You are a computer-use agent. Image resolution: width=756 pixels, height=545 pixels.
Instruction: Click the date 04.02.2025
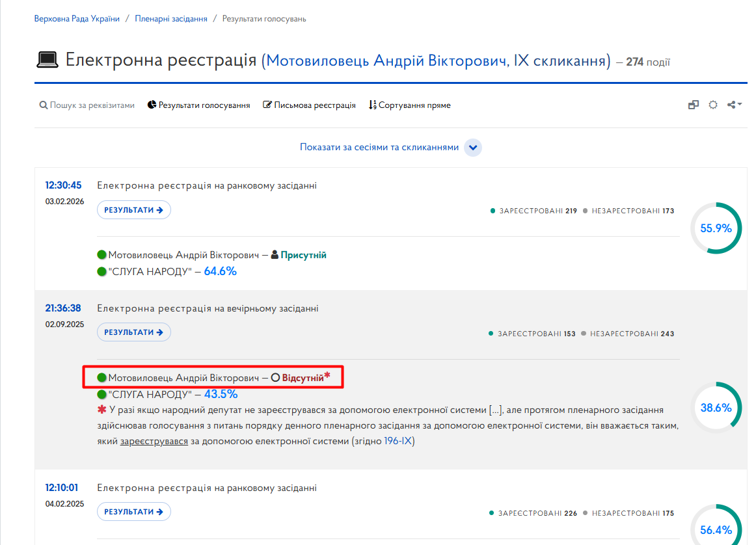(64, 504)
